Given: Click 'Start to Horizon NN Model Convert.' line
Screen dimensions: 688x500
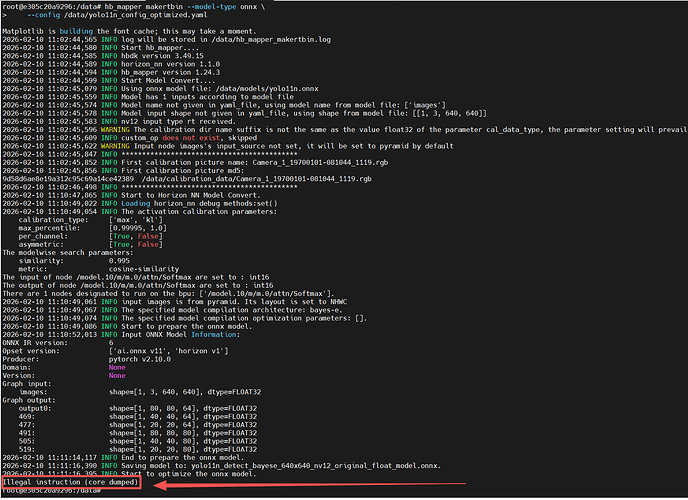Looking at the screenshot, I should click(x=131, y=195).
